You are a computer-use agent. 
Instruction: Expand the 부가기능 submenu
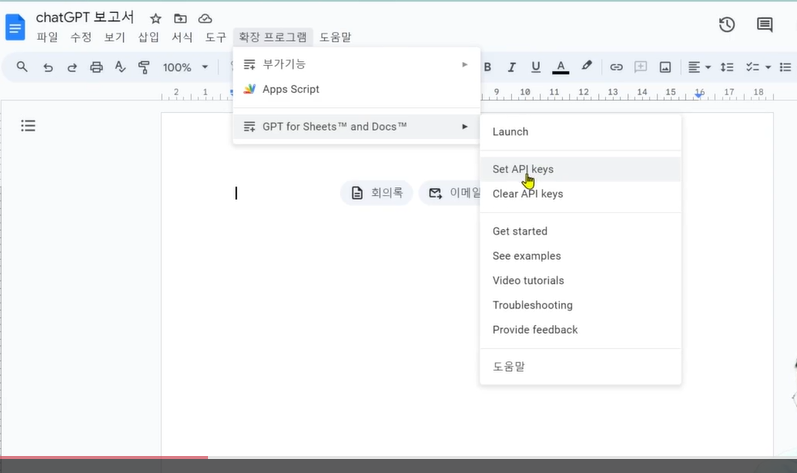click(x=356, y=64)
